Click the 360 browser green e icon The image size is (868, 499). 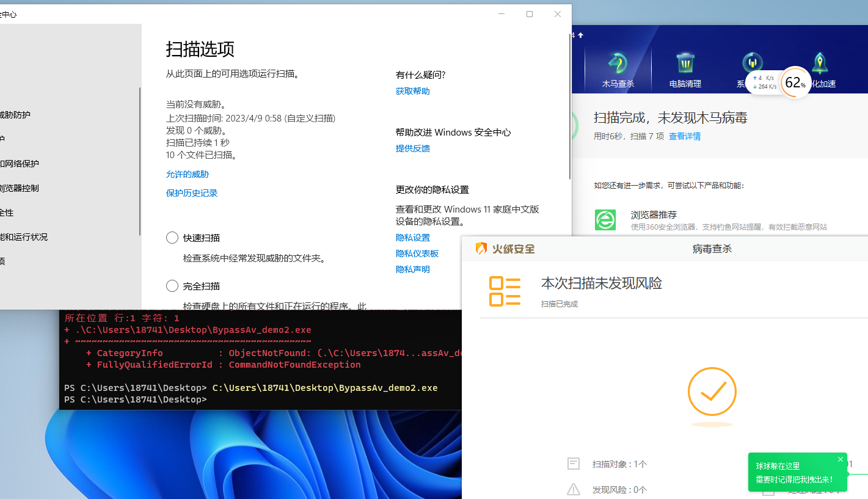point(605,220)
